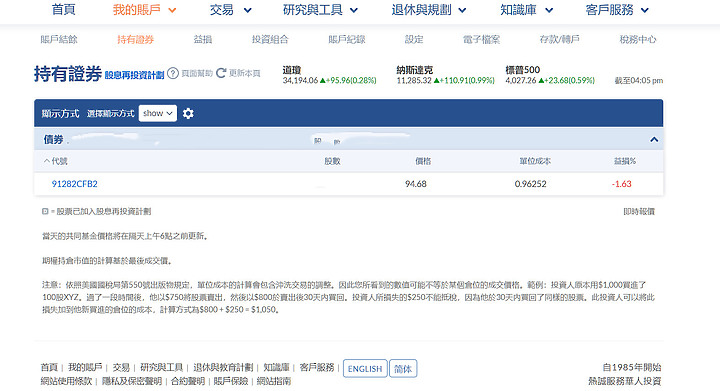This screenshot has width=720, height=391.
Task: Click the 即時報價 link
Action: pos(639,212)
